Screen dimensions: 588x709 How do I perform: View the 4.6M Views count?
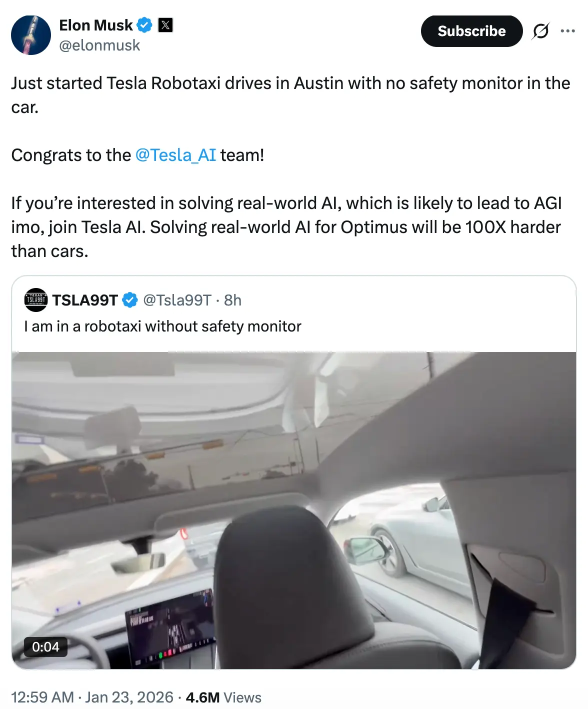click(223, 697)
